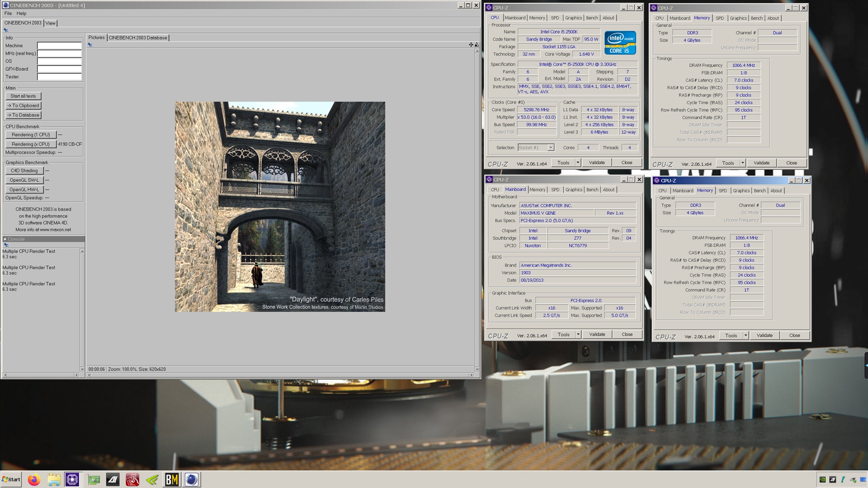
Task: Expand Tools dropdown arrow in CPU tab window
Action: [578, 163]
